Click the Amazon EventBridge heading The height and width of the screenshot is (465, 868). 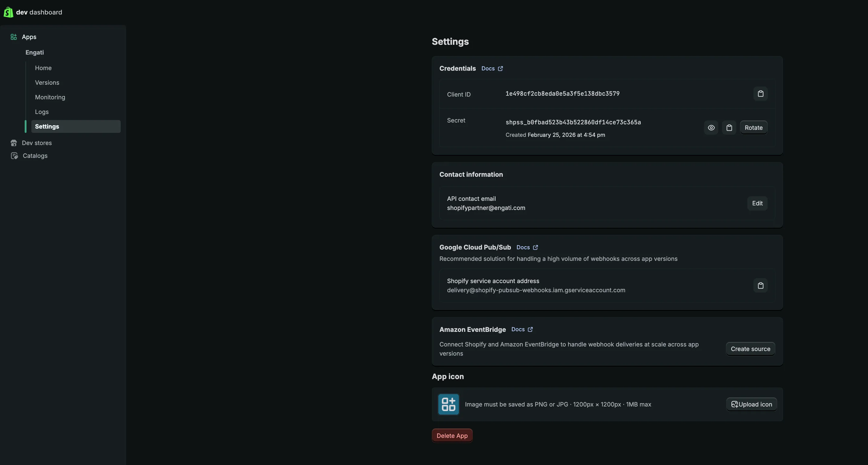(x=472, y=329)
